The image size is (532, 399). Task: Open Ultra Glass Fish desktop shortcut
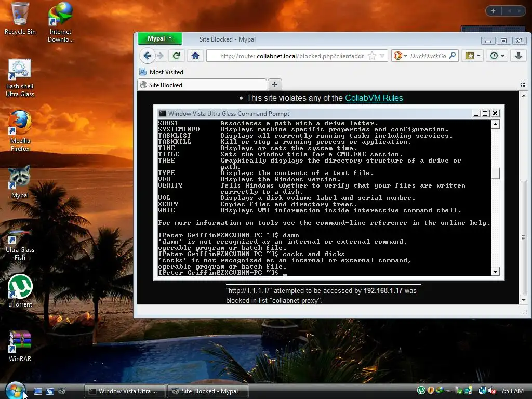(x=20, y=244)
